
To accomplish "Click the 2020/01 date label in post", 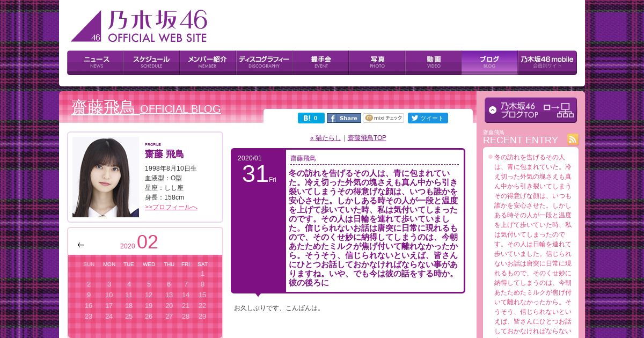I will click(250, 158).
